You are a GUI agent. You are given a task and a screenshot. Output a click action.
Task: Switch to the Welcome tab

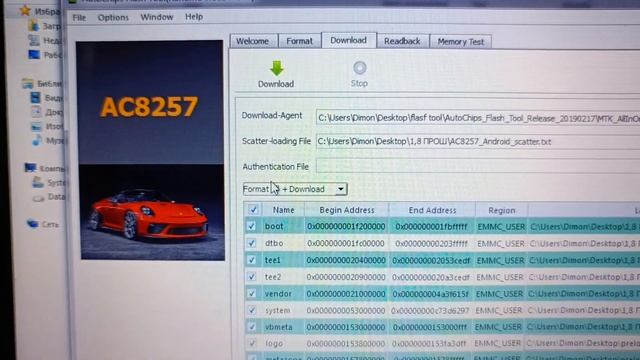coord(253,41)
